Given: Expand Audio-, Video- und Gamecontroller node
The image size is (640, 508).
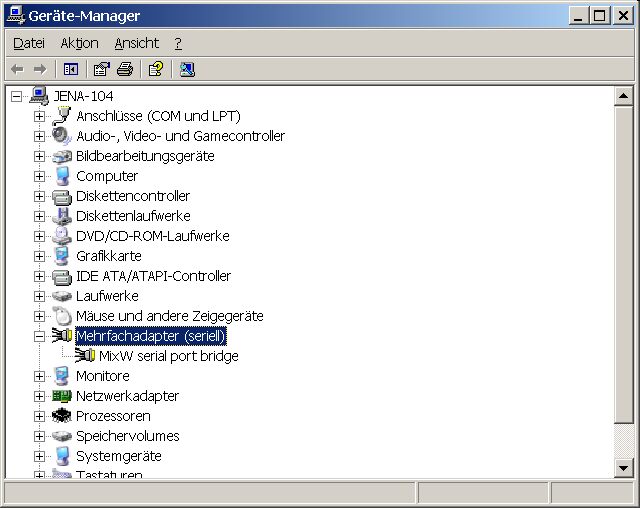Looking at the screenshot, I should click(39, 136).
